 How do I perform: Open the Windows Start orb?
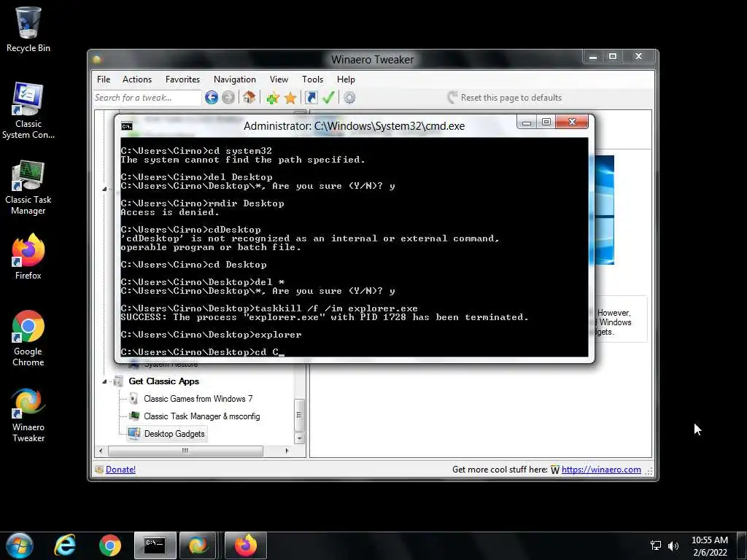click(x=20, y=545)
